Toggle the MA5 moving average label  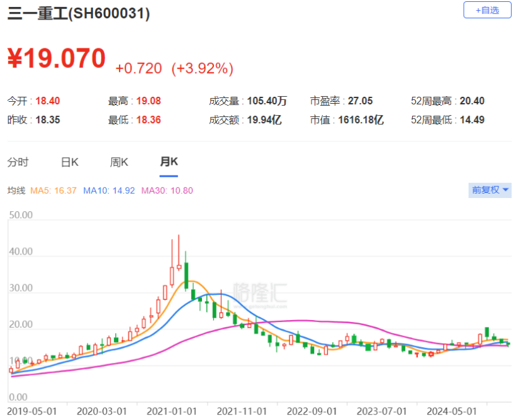coord(53,191)
